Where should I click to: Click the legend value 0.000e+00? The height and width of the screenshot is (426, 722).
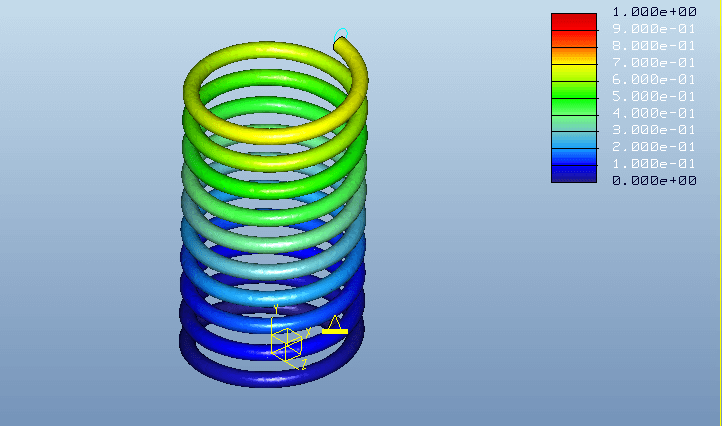point(654,181)
